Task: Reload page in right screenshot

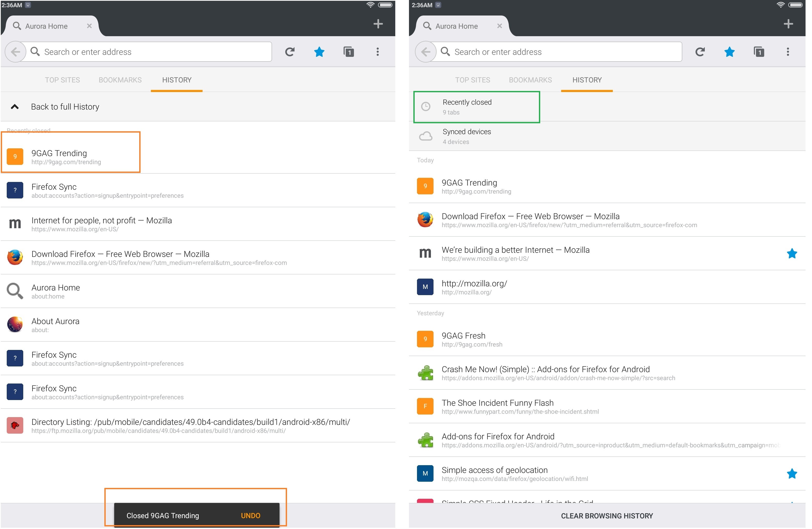Action: tap(700, 52)
